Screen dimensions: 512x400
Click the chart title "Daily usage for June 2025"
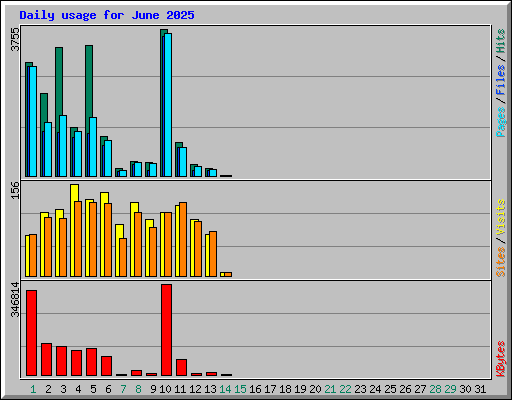pos(107,15)
